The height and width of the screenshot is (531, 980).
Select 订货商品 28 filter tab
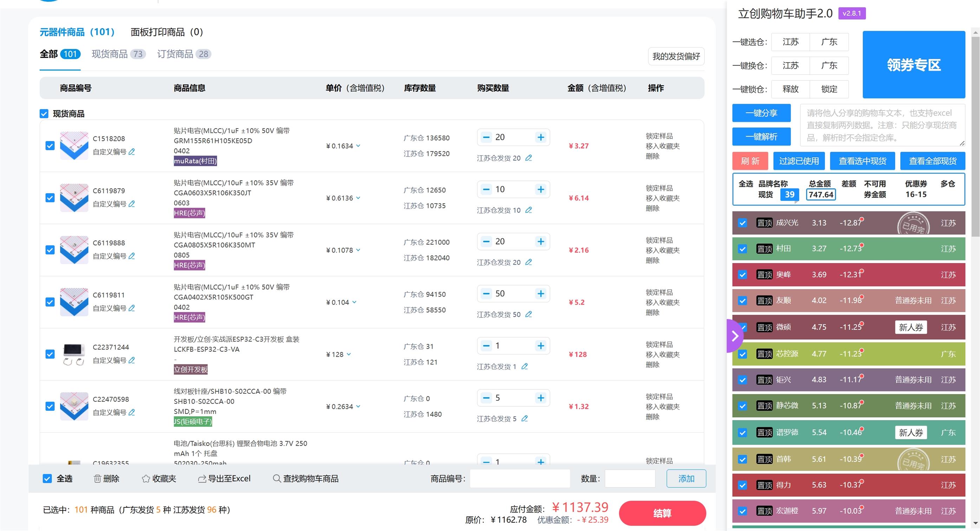184,54
